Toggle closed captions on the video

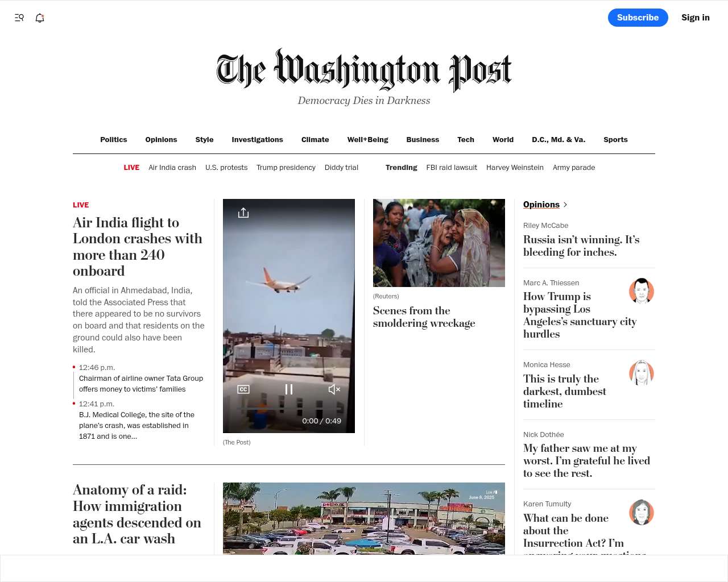(x=243, y=389)
